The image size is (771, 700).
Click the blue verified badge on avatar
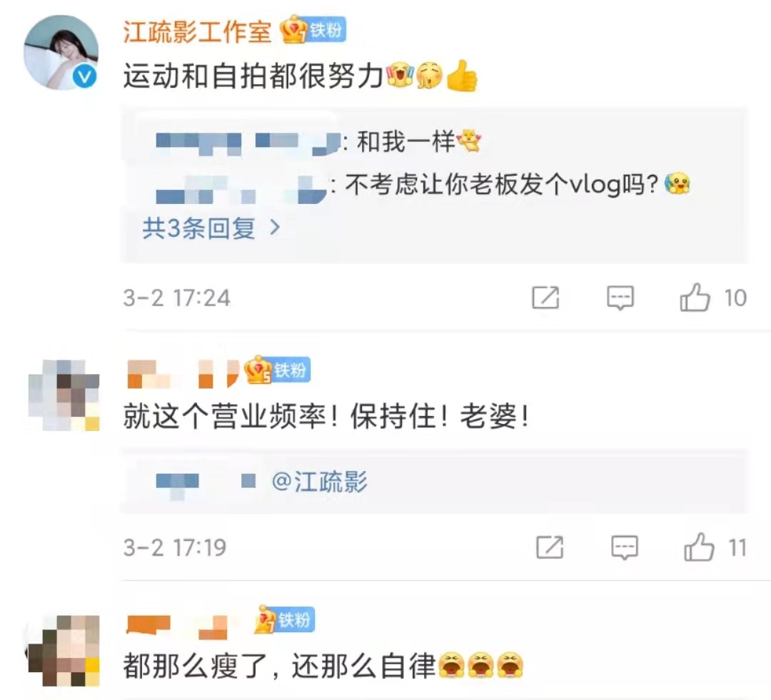pyautogui.click(x=84, y=77)
